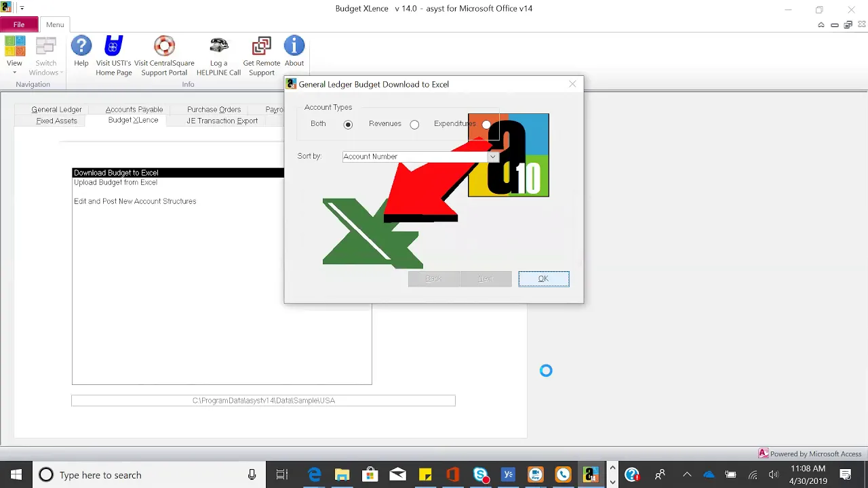Select the Expenditures radio button
This screenshot has height=488, width=868.
pyautogui.click(x=486, y=125)
